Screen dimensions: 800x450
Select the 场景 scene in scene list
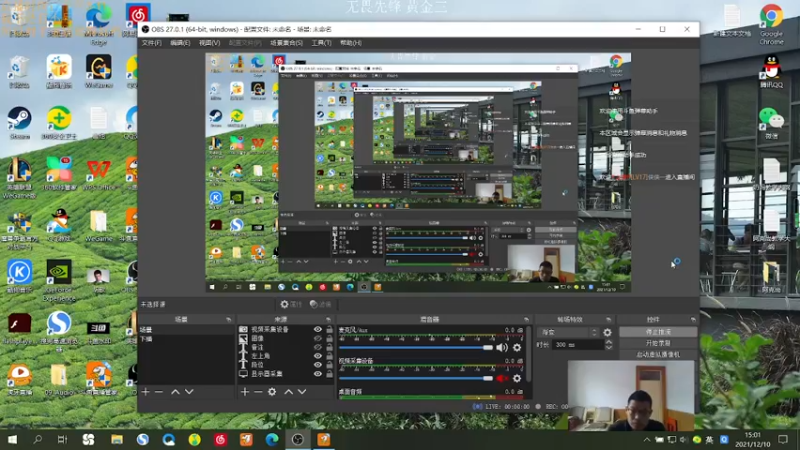click(x=186, y=330)
